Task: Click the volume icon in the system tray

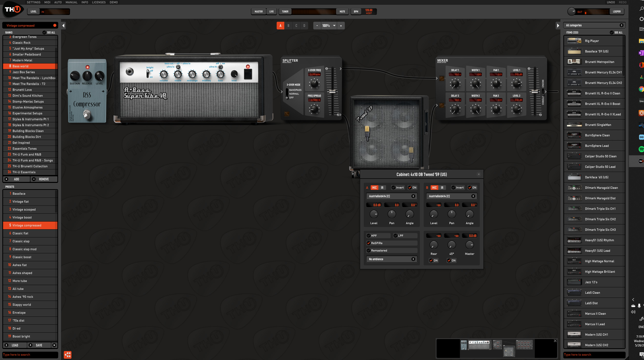Action: pyautogui.click(x=633, y=312)
